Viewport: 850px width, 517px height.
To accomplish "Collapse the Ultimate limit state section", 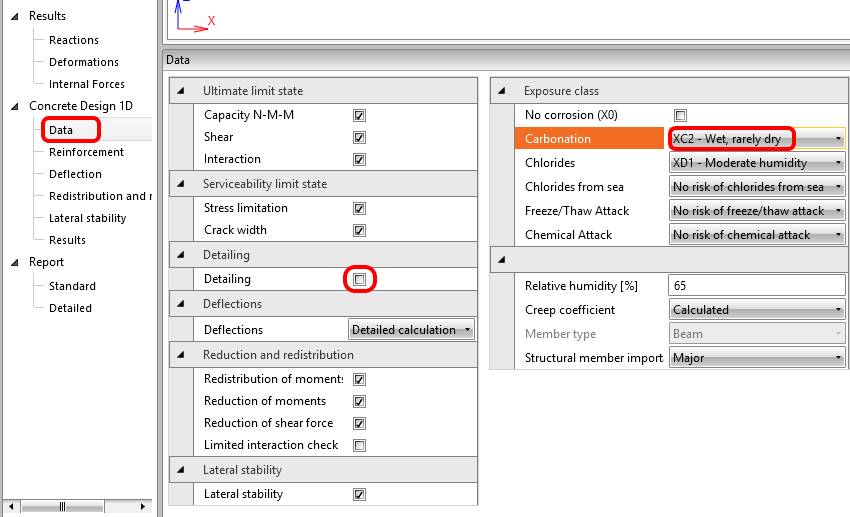I will (181, 91).
